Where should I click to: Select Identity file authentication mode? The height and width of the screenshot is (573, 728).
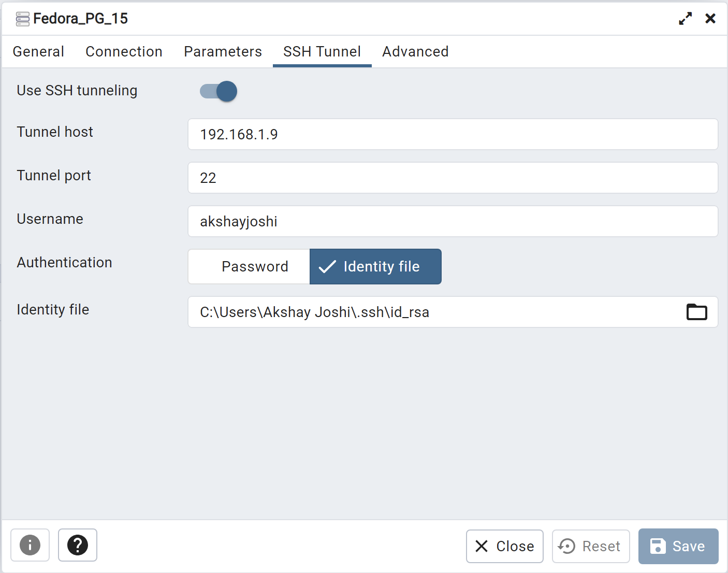[375, 266]
